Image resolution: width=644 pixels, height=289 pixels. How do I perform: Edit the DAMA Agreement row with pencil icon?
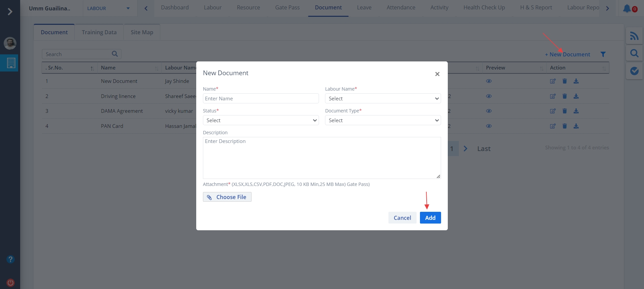point(553,111)
